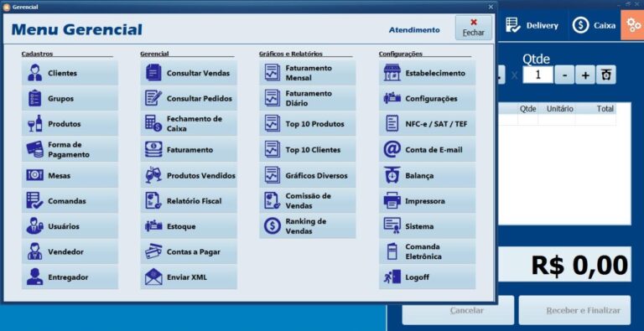
Task: Switch to the Delivery tab
Action: pyautogui.click(x=532, y=25)
